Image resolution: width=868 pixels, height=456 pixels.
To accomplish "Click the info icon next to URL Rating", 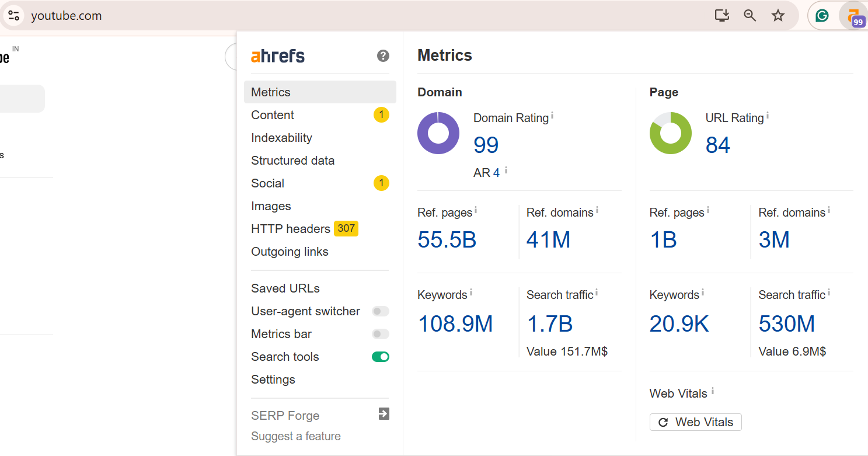I will (768, 116).
